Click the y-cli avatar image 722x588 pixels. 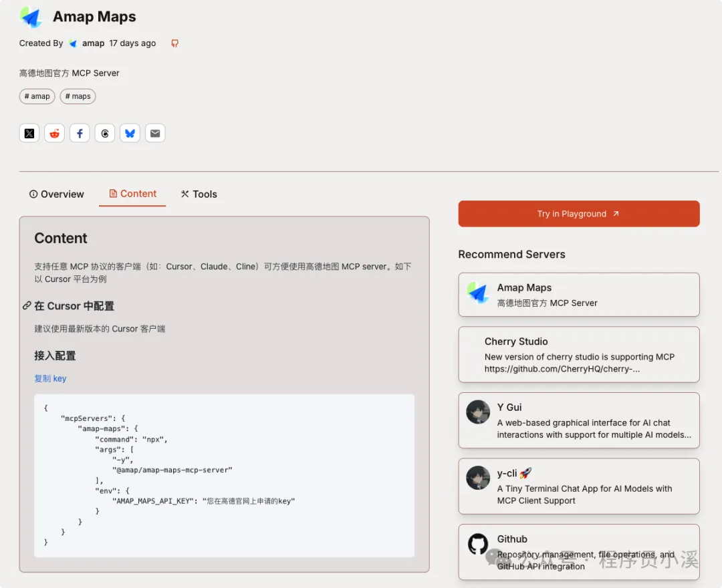pos(478,478)
